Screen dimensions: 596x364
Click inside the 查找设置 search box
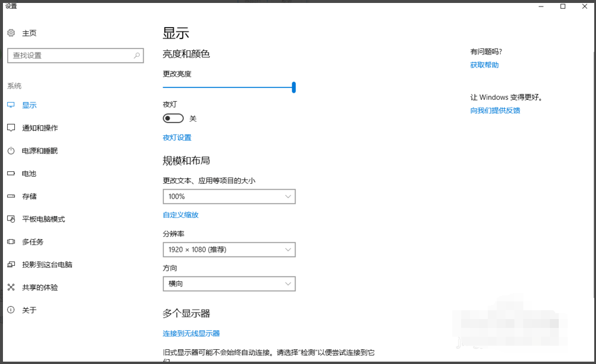(76, 56)
